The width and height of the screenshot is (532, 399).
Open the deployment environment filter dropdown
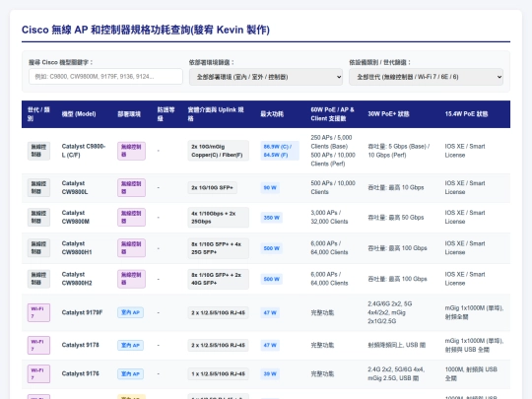tap(266, 77)
